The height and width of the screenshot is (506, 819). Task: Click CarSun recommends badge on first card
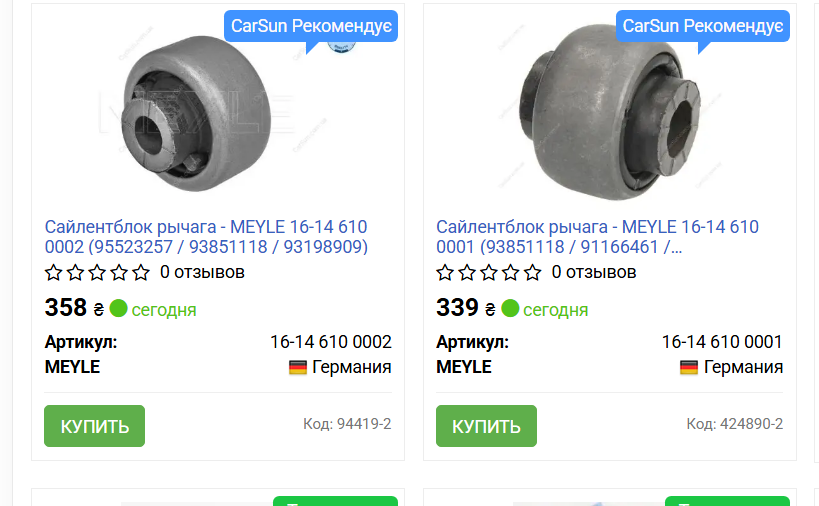pyautogui.click(x=311, y=26)
